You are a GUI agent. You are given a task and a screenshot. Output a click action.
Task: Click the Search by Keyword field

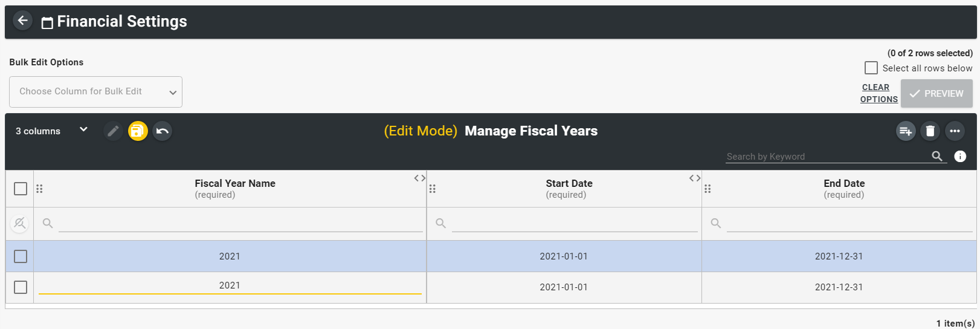(x=827, y=157)
